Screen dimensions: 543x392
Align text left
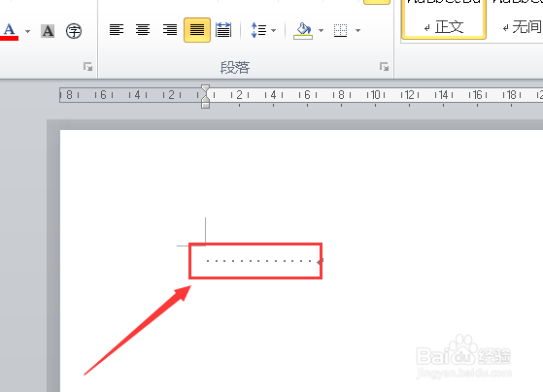coord(117,30)
